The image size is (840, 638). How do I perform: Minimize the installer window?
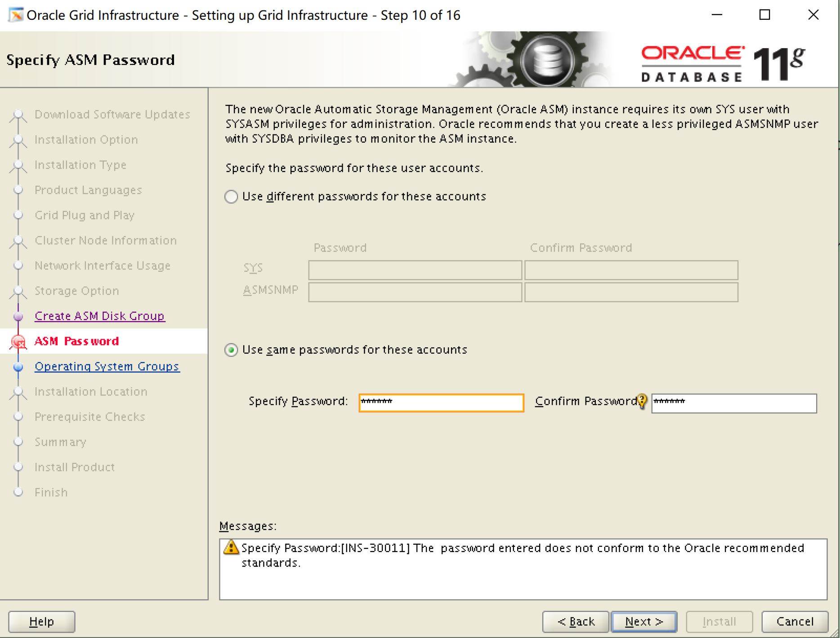click(x=717, y=15)
